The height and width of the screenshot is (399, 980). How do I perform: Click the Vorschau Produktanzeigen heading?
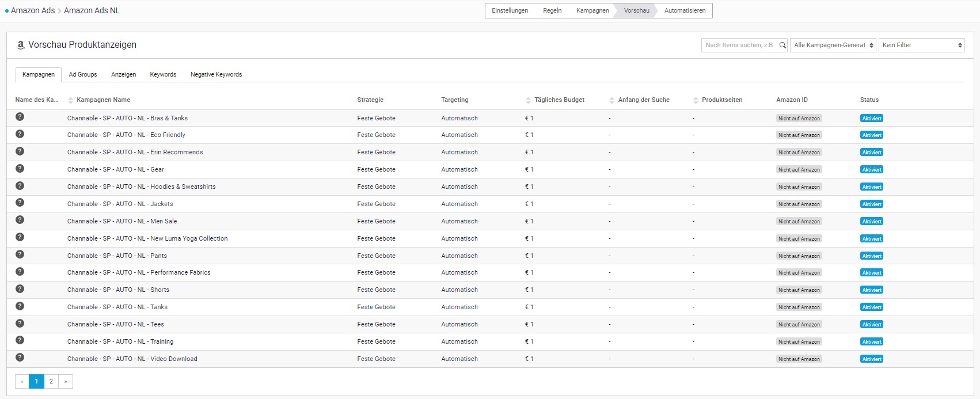(82, 45)
